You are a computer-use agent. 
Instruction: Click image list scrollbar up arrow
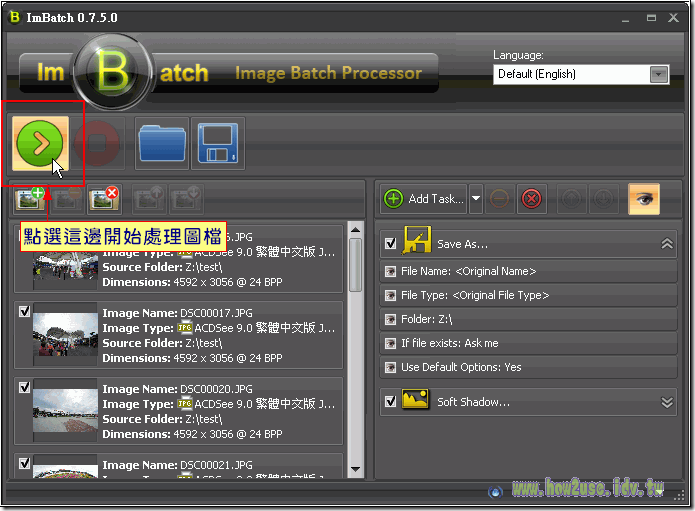coord(355,230)
